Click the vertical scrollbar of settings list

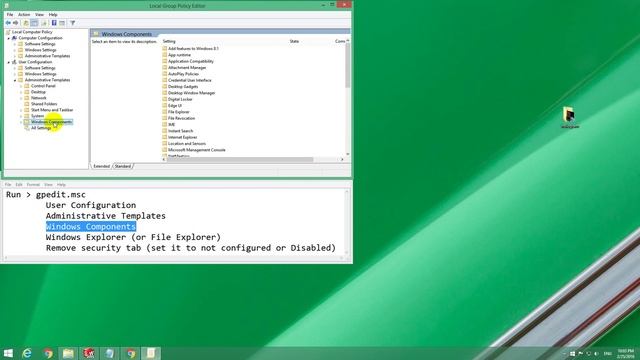[x=348, y=65]
